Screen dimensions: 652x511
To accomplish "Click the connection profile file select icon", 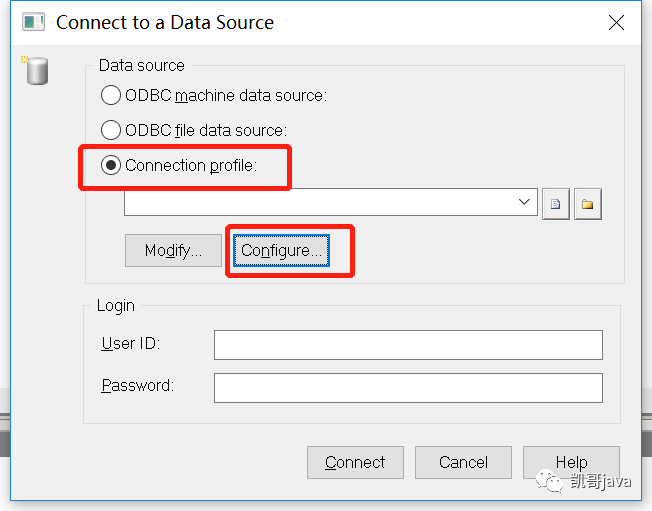I will (556, 204).
